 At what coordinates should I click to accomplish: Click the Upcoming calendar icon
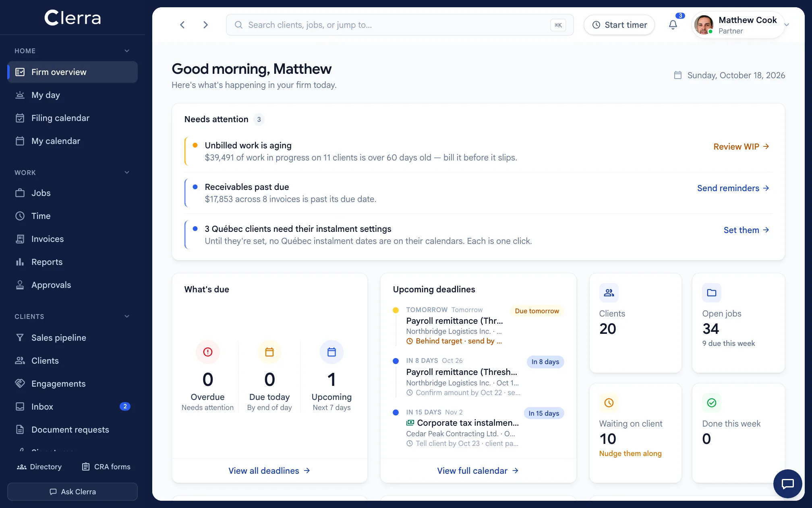click(x=331, y=352)
